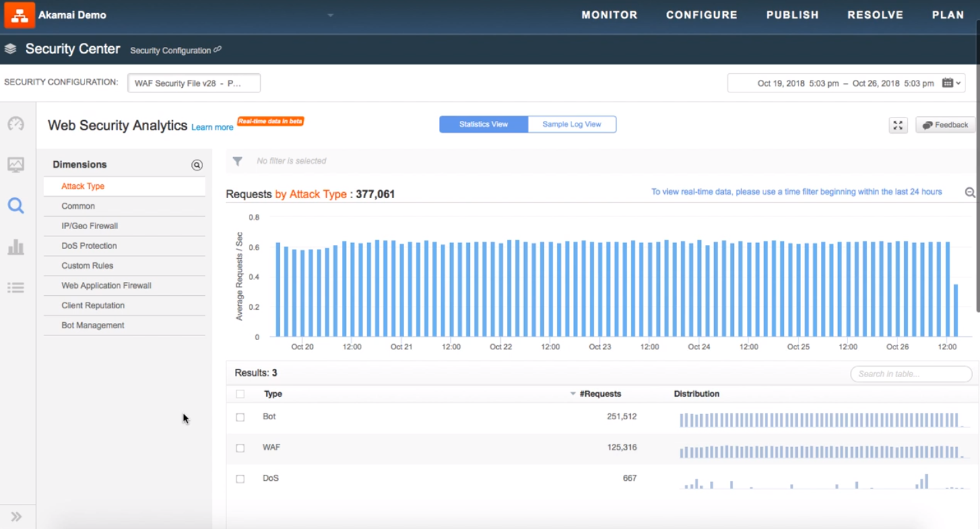Click the Dimensions search icon
Image resolution: width=980 pixels, height=529 pixels.
(197, 165)
